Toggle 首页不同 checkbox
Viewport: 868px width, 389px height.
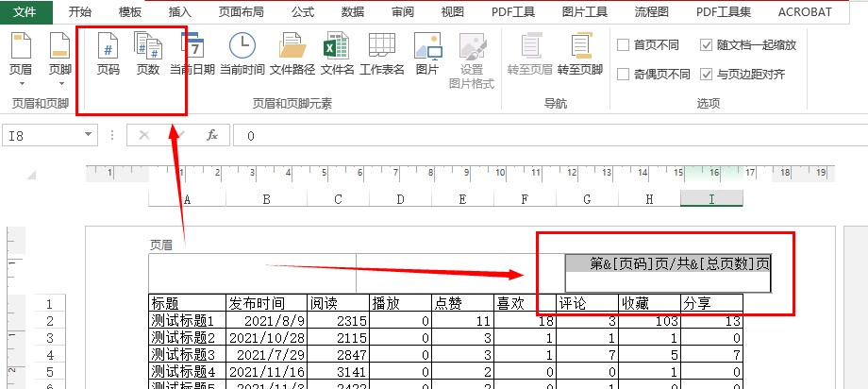tap(624, 45)
